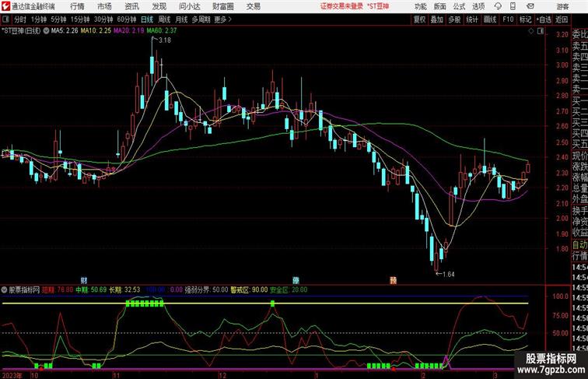Click the 统计 button

tap(472, 19)
